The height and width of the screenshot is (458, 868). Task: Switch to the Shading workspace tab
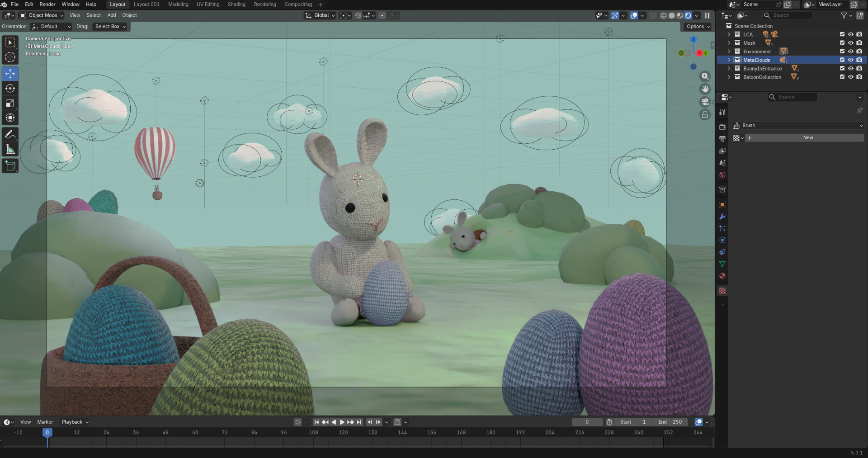[236, 5]
